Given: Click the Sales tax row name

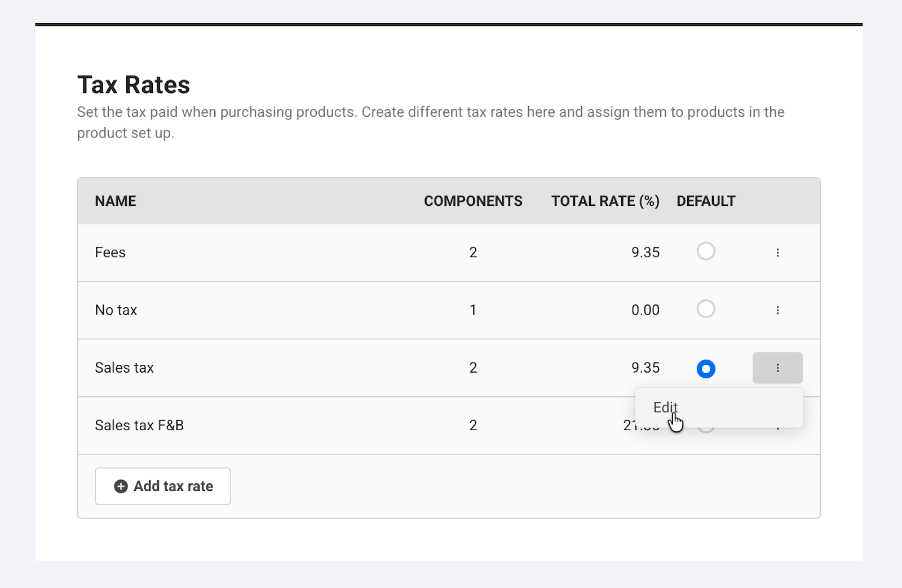Looking at the screenshot, I should pos(125,368).
